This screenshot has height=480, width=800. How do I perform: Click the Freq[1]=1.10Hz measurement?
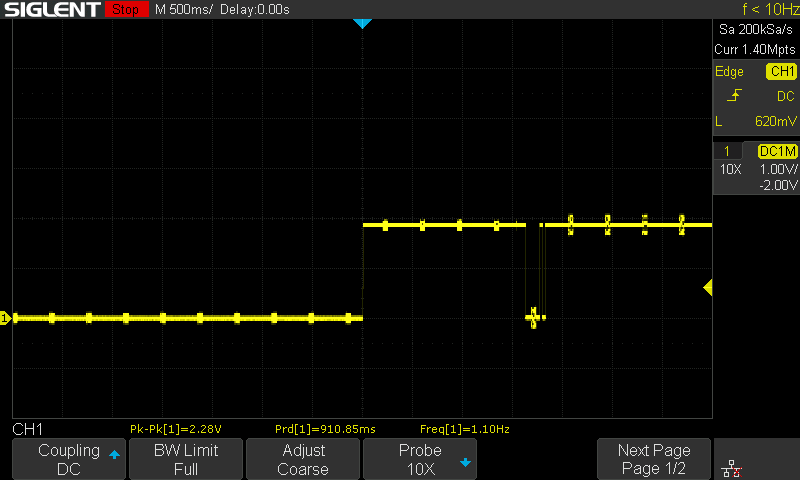tap(464, 429)
